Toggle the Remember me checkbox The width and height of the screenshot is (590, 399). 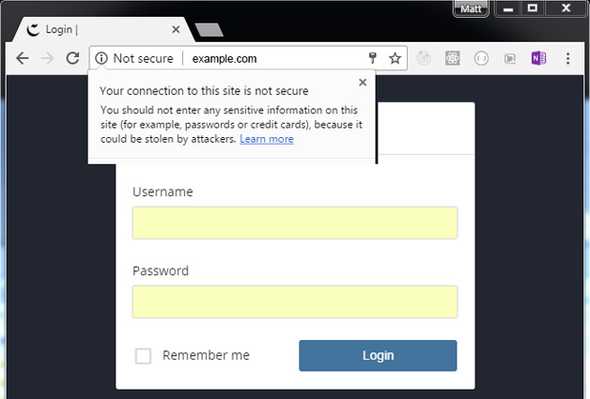[143, 356]
